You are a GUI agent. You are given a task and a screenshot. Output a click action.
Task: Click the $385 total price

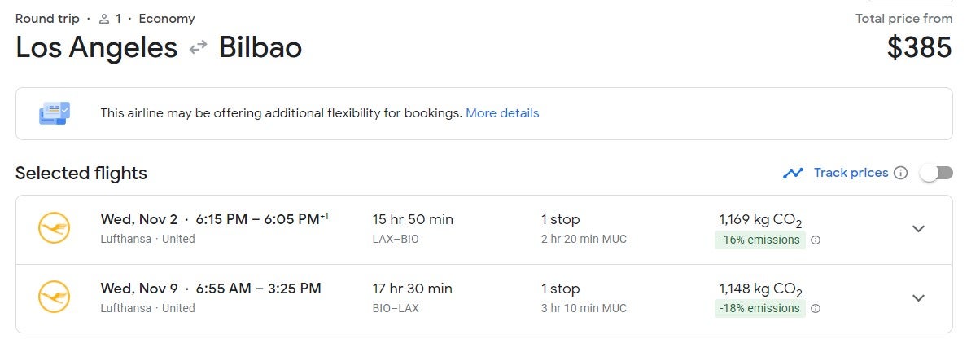919,48
